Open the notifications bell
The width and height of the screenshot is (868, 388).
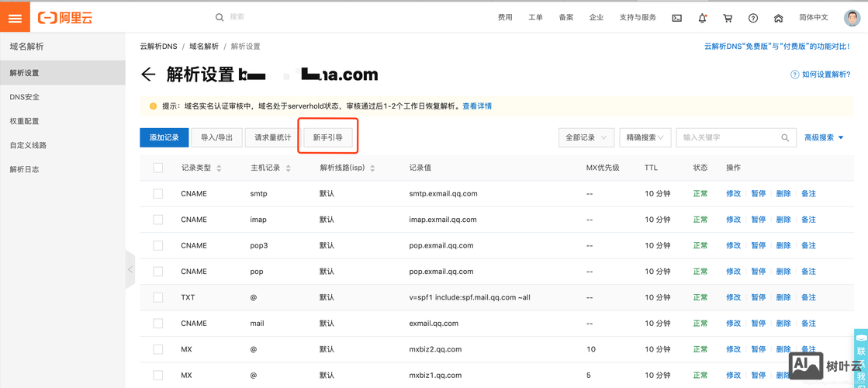click(x=702, y=18)
